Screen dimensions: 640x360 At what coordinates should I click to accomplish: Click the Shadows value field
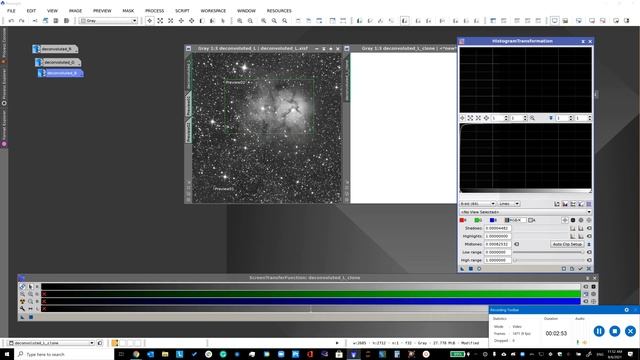(498, 228)
